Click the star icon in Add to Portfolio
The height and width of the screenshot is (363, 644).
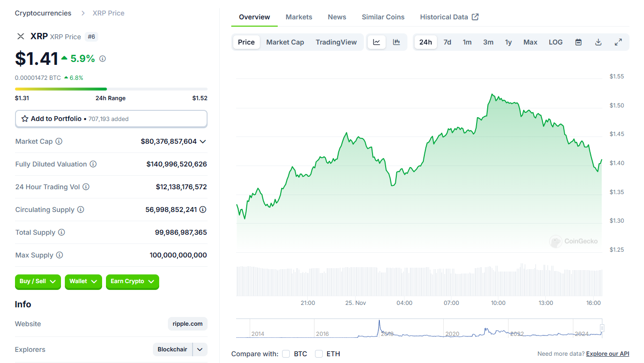[x=25, y=119]
